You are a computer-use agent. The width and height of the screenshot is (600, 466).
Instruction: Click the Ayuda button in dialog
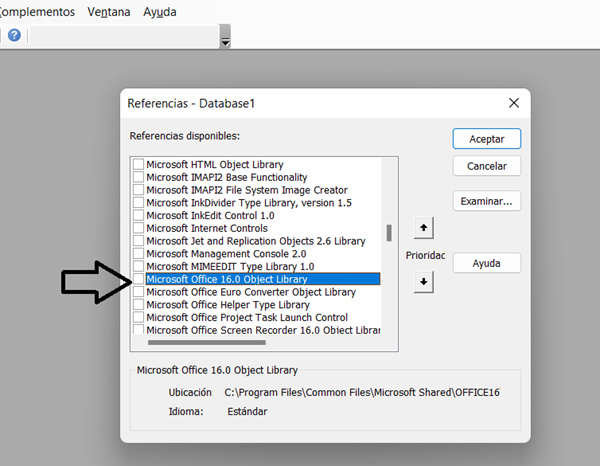pos(486,264)
